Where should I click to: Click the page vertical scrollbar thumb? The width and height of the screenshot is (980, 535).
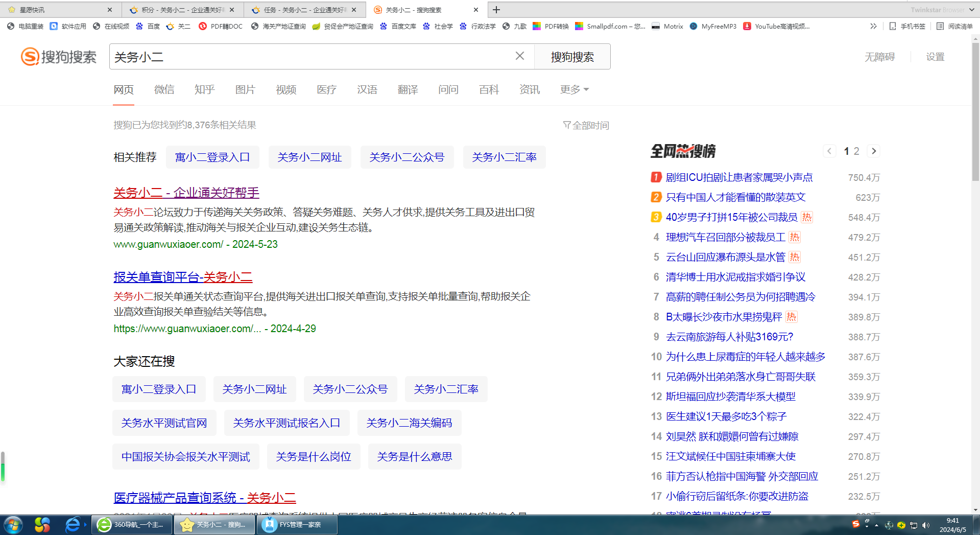(975, 111)
